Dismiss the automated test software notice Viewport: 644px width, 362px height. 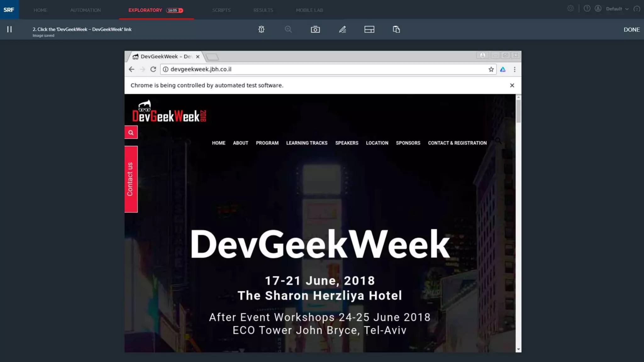tap(512, 85)
